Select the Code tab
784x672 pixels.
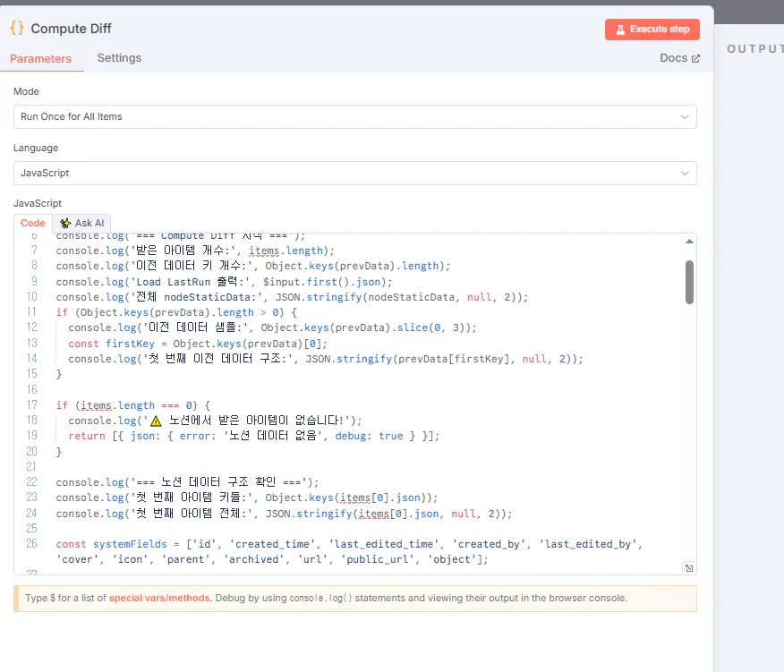pos(32,223)
